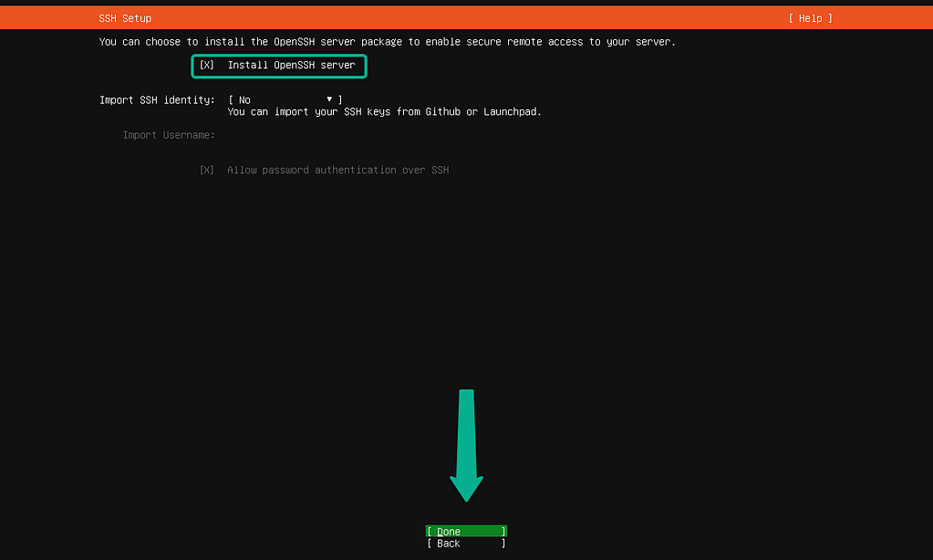
Task: Focus the Import Username input field
Action: [365, 135]
